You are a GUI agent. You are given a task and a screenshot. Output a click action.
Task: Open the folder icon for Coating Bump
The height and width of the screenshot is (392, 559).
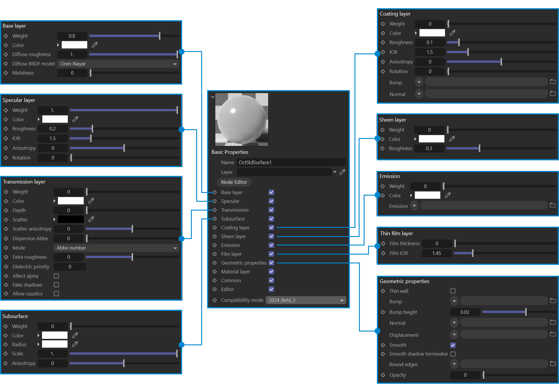tap(553, 82)
